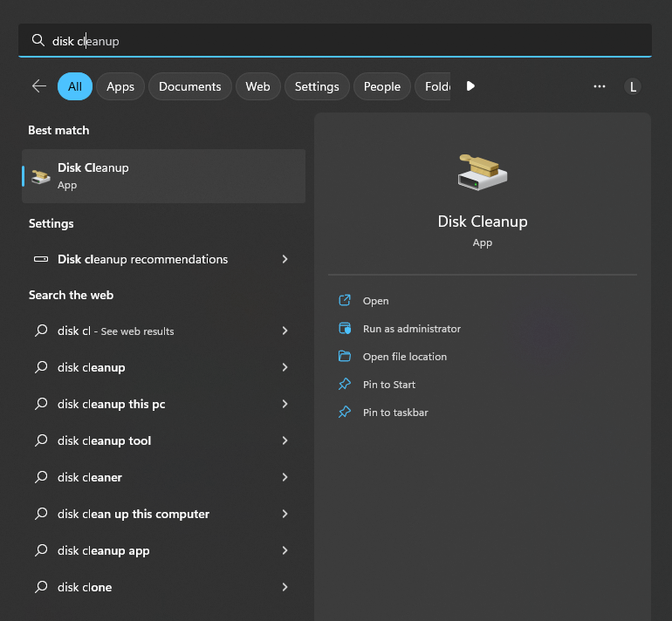The height and width of the screenshot is (621, 672).
Task: Choose Run as administrator
Action: click(x=412, y=329)
